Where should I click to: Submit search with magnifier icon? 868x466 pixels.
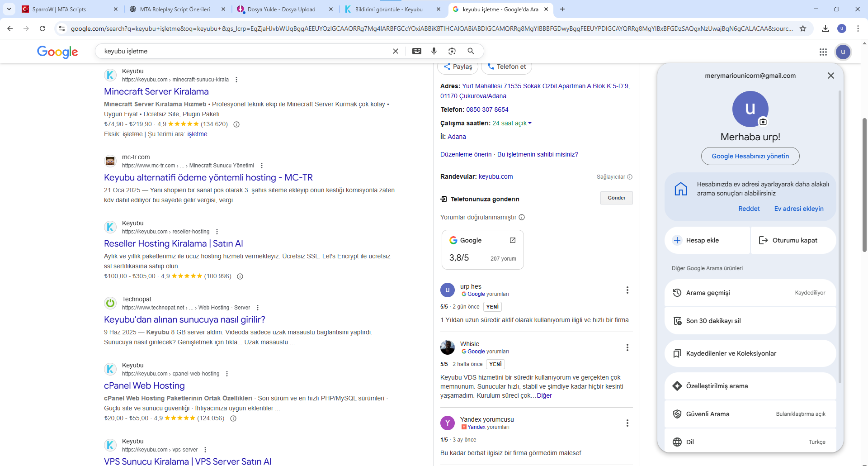pos(471,51)
